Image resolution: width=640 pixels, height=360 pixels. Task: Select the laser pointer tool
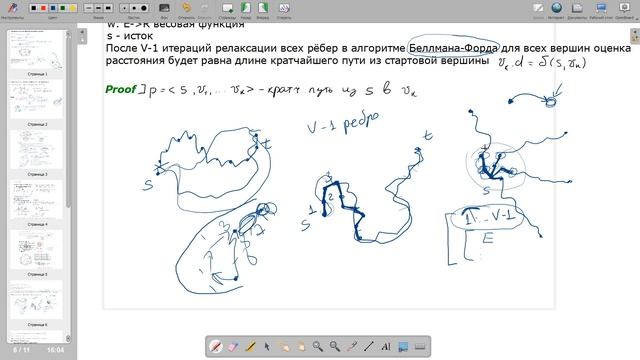tap(352, 347)
